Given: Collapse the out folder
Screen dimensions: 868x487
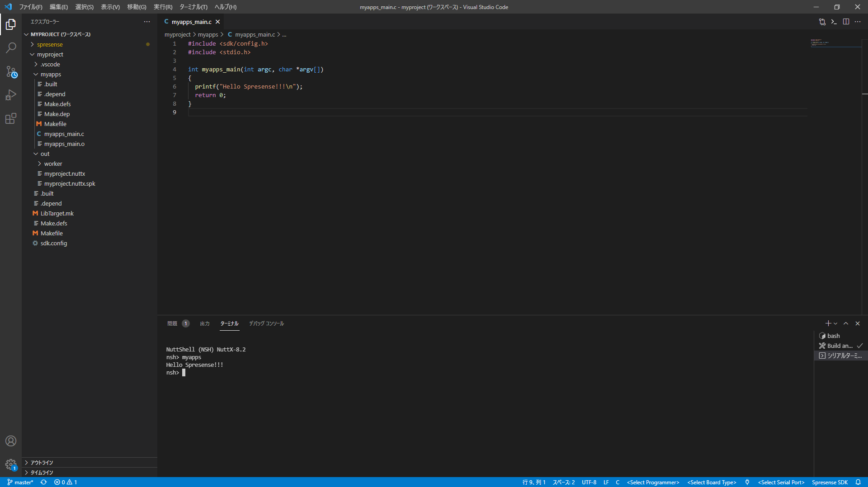Looking at the screenshot, I should click(90, 154).
